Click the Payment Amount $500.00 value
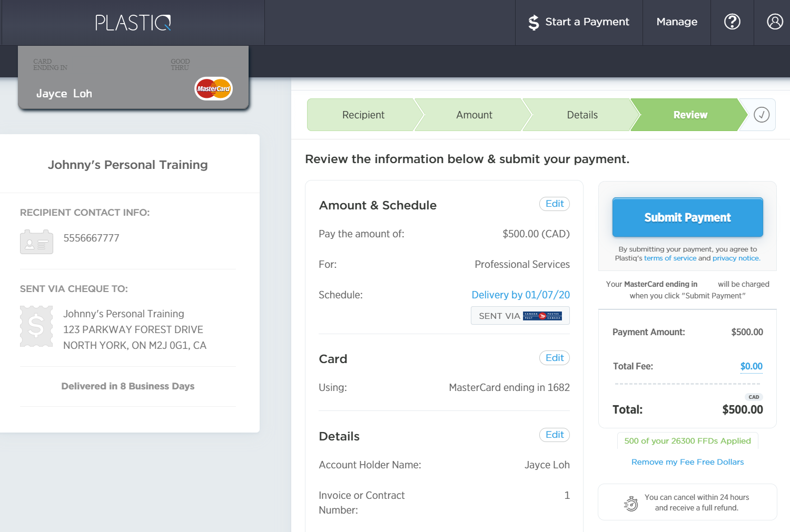The image size is (790, 532). tap(747, 332)
